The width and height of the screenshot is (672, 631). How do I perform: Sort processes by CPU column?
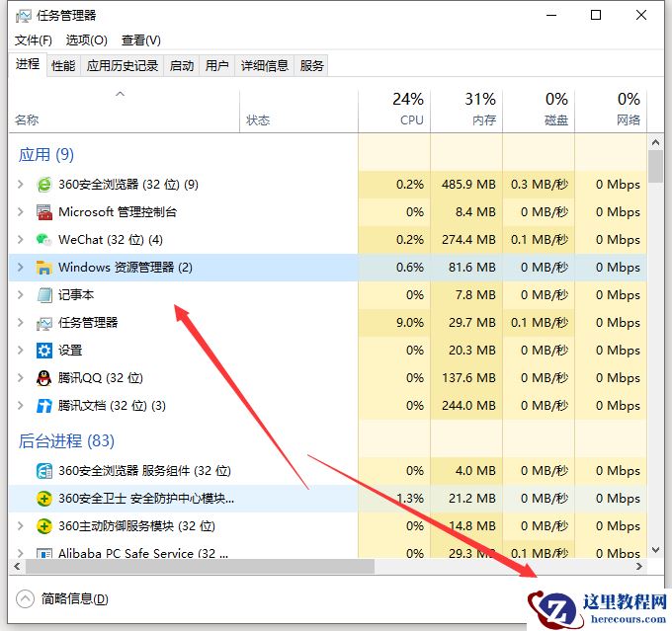[x=394, y=112]
